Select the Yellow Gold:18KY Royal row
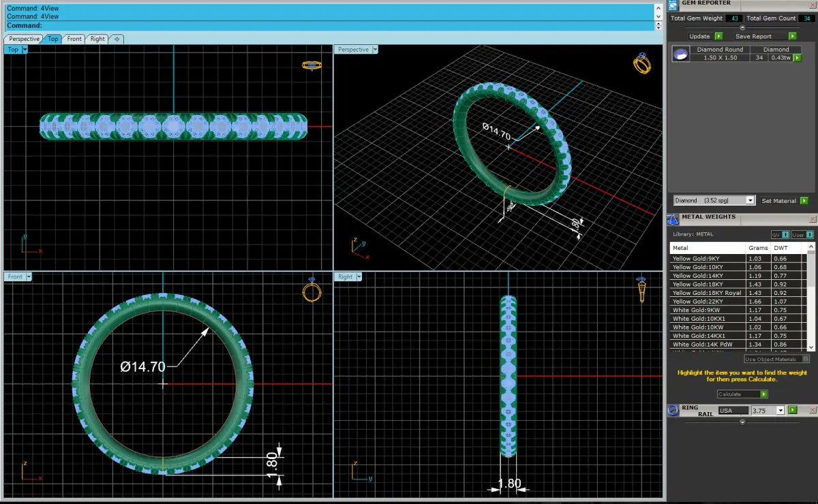The image size is (818, 504). (x=738, y=293)
